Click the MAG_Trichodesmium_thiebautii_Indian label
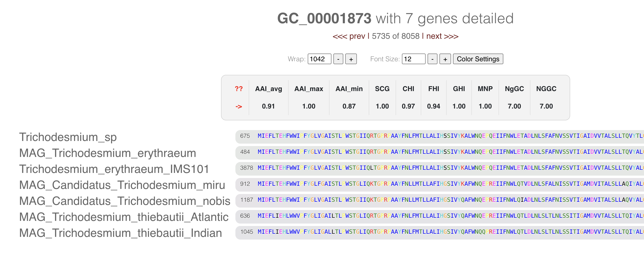The width and height of the screenshot is (644, 264). pos(121,233)
